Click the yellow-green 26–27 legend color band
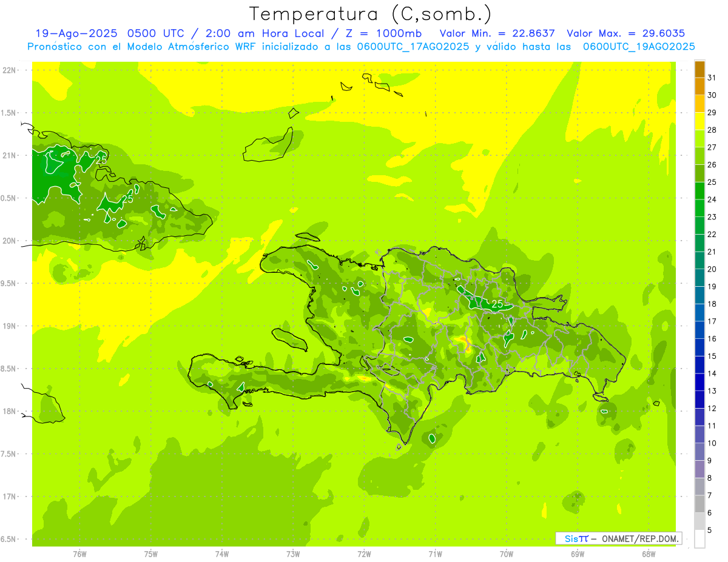This screenshot has height=562, width=728. (699, 156)
